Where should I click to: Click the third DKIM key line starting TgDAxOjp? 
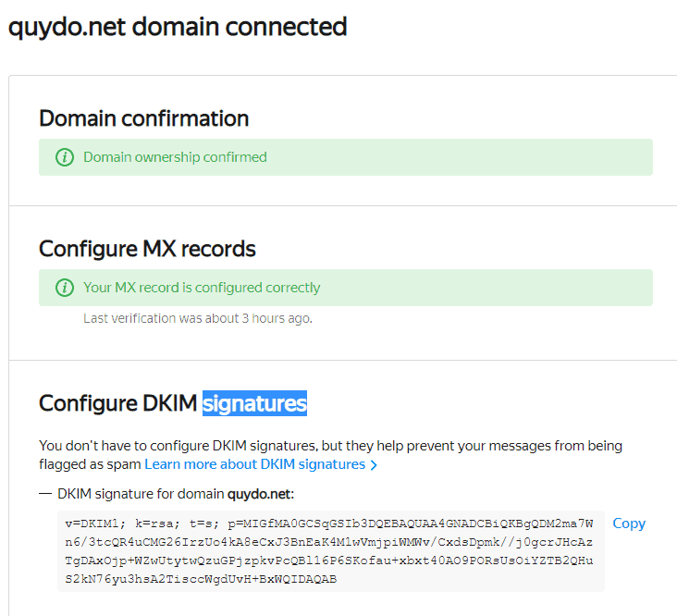click(329, 561)
